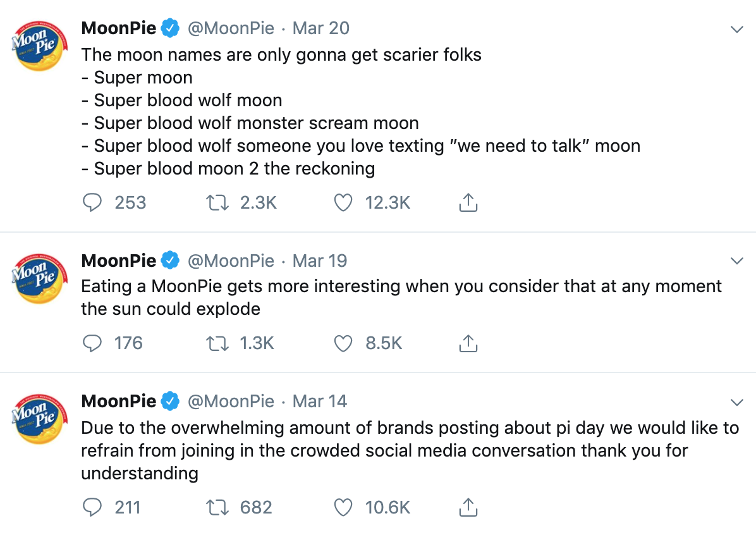The image size is (756, 535).
Task: Share the Mar 14 pi day tweet
Action: pos(468,508)
